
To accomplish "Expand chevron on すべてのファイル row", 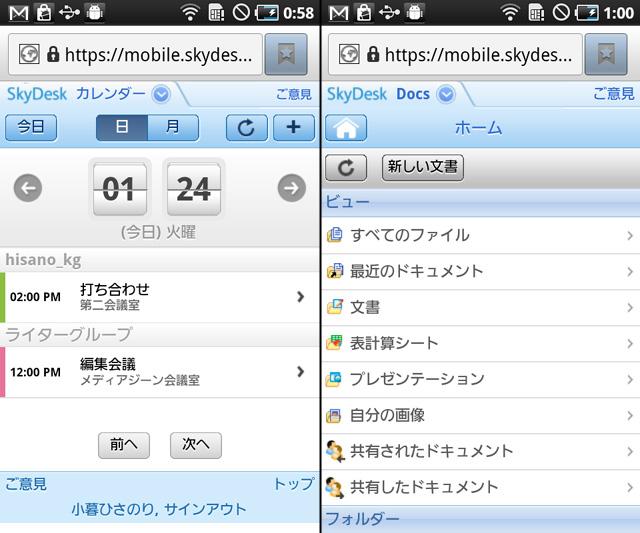I will click(630, 235).
